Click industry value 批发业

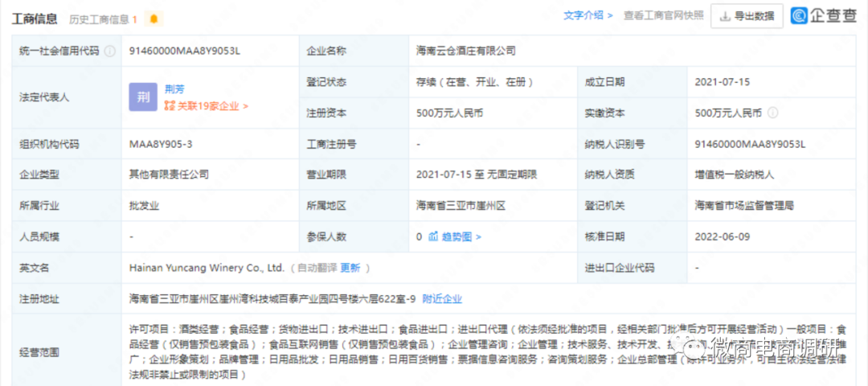(x=144, y=206)
